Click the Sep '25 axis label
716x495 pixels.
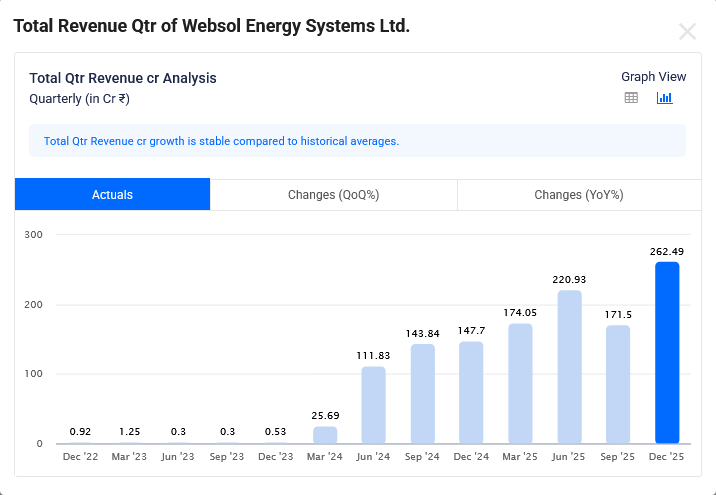point(617,457)
